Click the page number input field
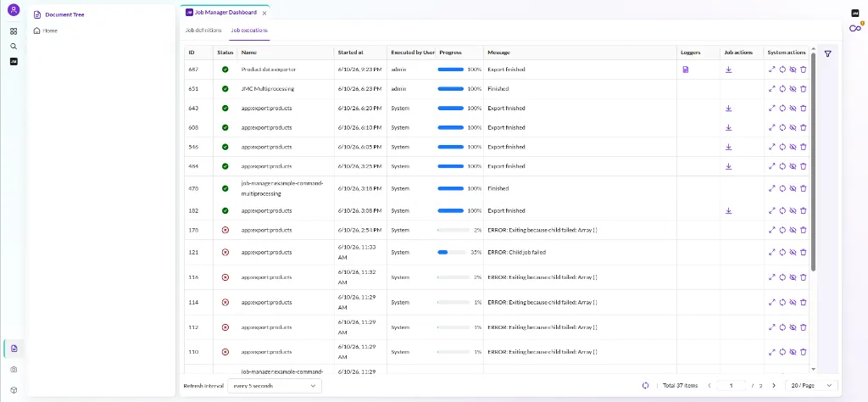The width and height of the screenshot is (868, 402). (x=732, y=385)
